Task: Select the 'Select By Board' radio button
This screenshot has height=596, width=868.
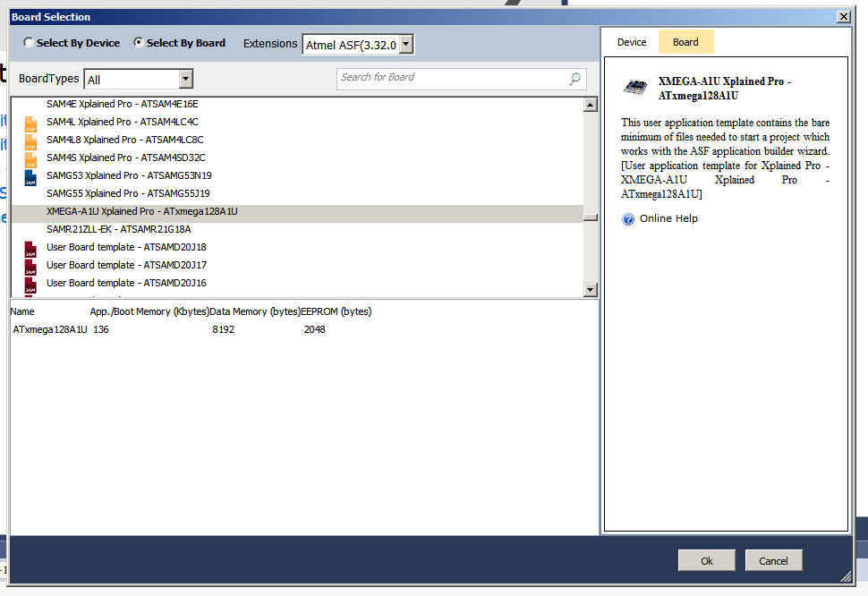Action: [139, 42]
